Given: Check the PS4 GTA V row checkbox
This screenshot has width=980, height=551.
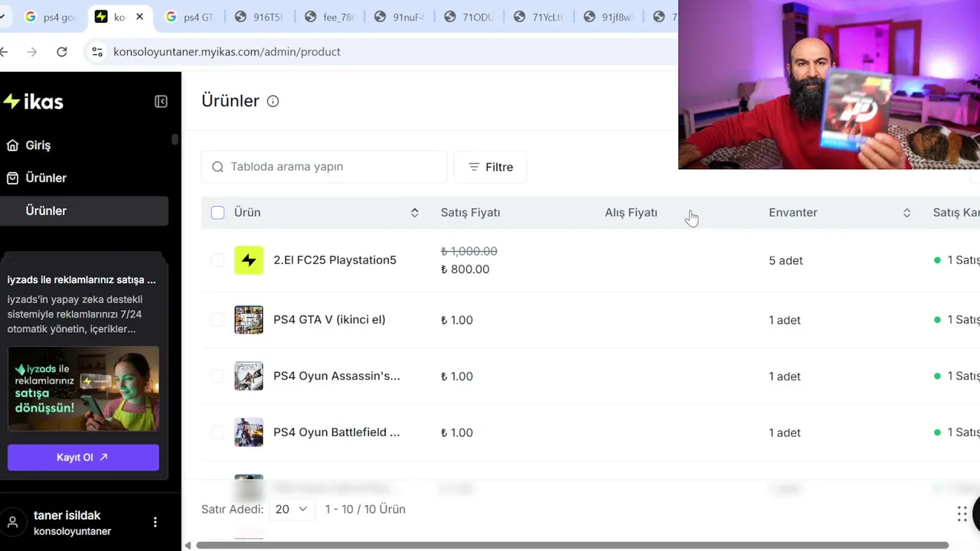Looking at the screenshot, I should click(x=217, y=320).
